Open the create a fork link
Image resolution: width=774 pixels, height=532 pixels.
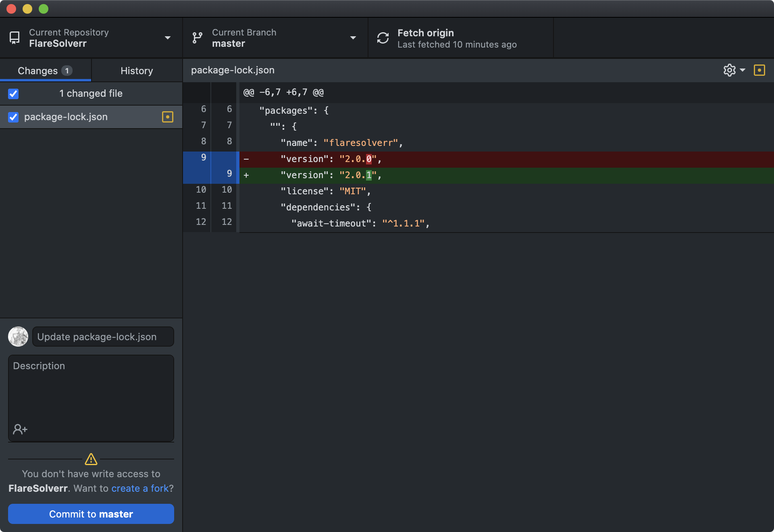click(139, 488)
